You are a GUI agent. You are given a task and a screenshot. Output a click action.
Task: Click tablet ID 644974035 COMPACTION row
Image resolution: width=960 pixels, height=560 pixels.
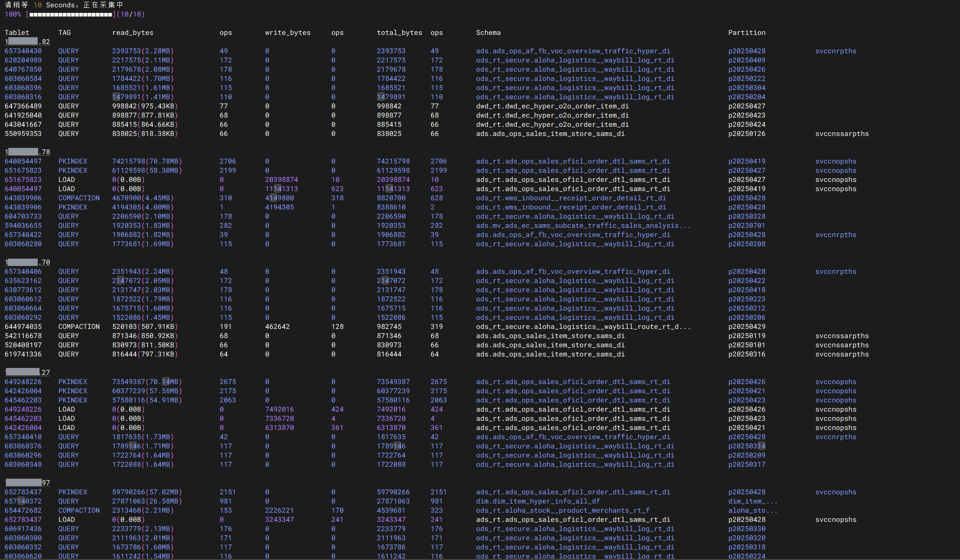(x=23, y=327)
